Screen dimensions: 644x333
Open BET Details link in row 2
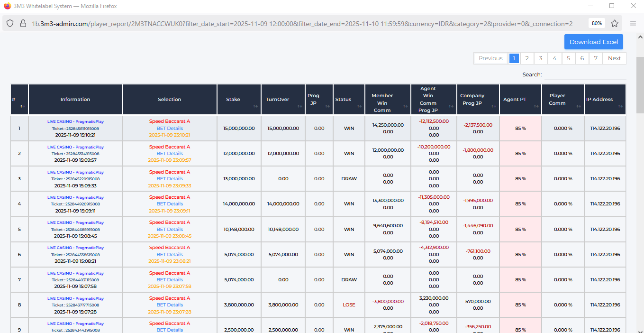[170, 153]
